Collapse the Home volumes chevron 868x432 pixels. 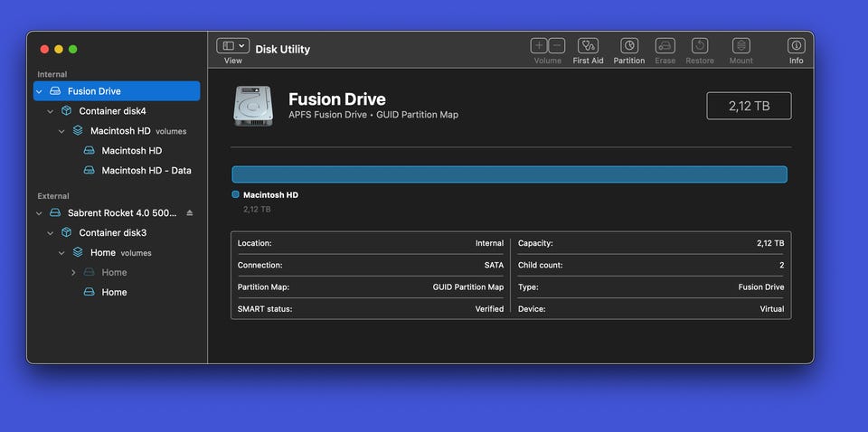pyautogui.click(x=61, y=253)
